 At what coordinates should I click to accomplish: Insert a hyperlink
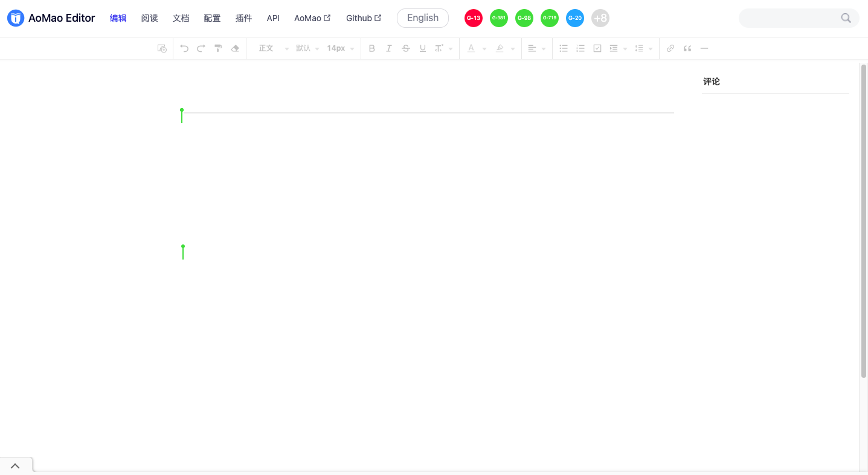point(670,48)
